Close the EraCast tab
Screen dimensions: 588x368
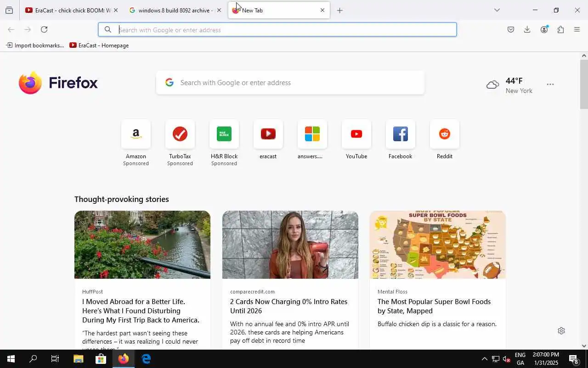tap(116, 10)
